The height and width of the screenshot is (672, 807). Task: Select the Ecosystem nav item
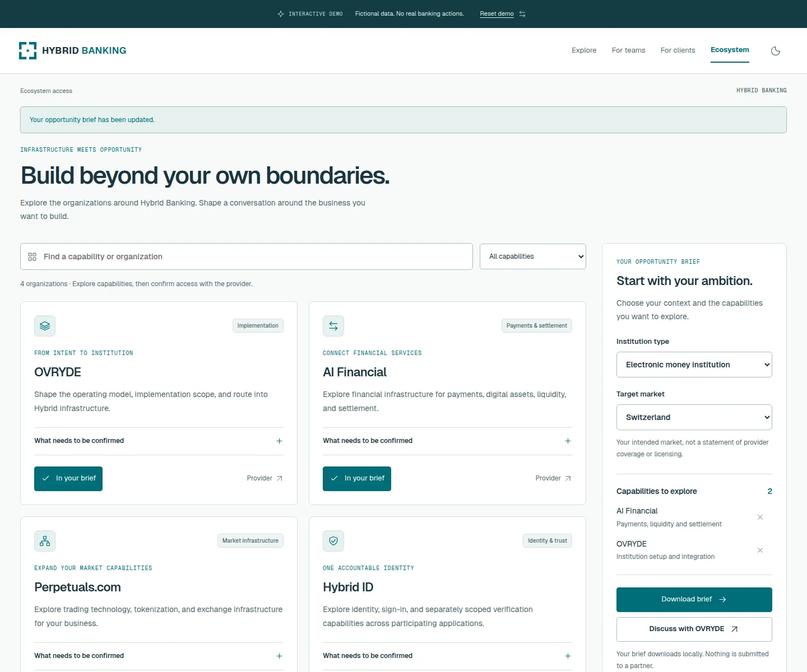point(730,50)
